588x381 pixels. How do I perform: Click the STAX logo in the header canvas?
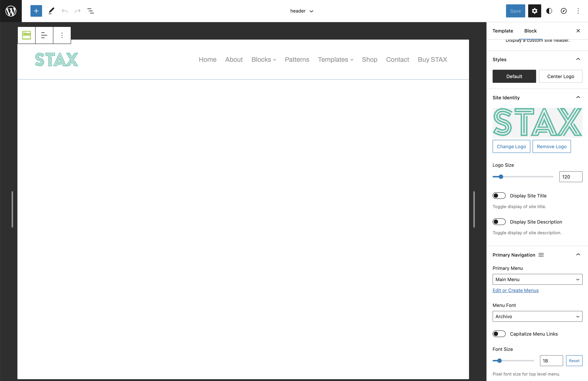tap(57, 59)
